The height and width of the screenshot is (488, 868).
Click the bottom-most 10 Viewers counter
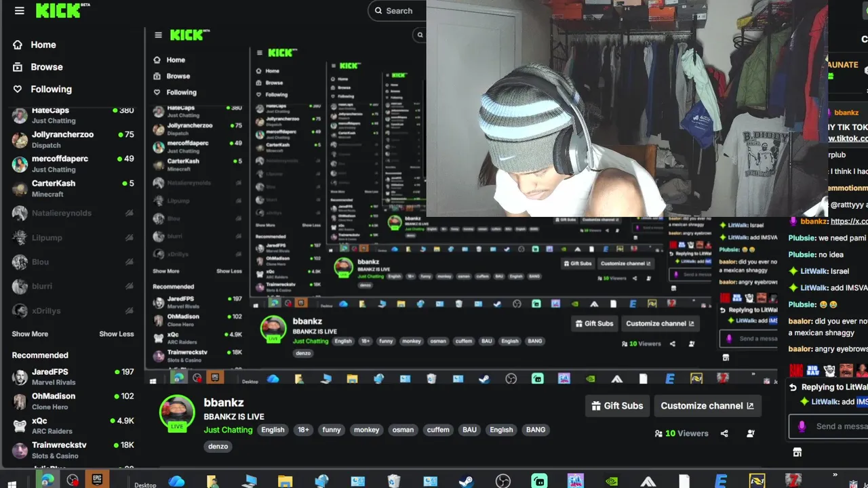[x=681, y=434]
